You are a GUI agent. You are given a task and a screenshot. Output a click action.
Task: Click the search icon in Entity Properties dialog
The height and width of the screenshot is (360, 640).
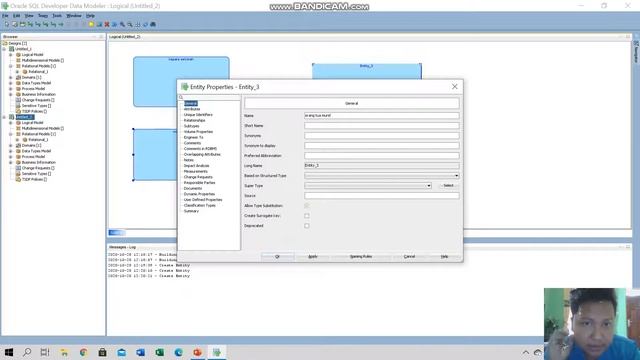click(x=181, y=97)
